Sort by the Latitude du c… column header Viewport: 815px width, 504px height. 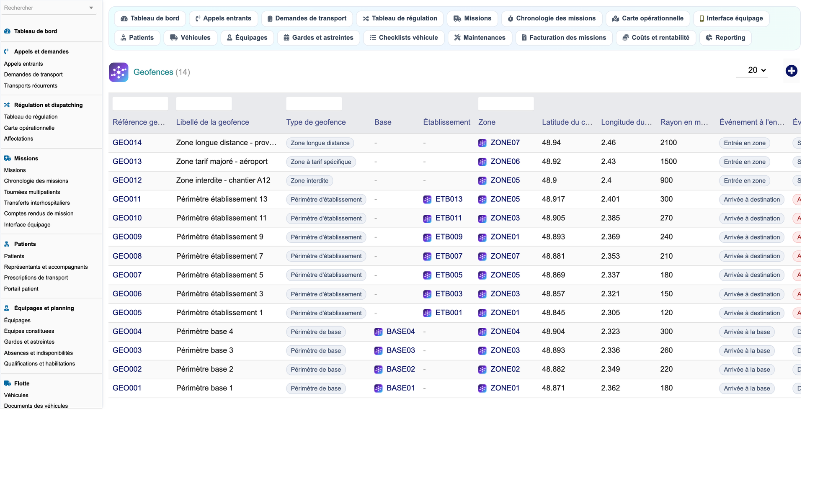point(567,122)
